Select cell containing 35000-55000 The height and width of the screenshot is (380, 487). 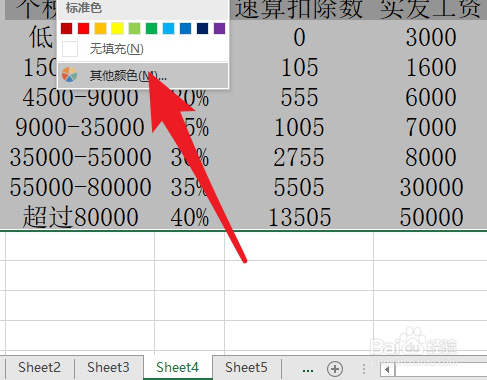pyautogui.click(x=80, y=157)
